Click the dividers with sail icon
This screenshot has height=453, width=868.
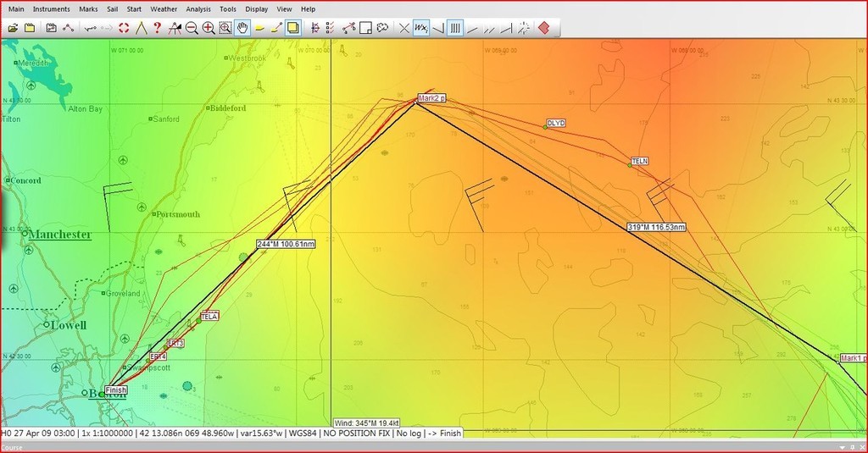(175, 28)
